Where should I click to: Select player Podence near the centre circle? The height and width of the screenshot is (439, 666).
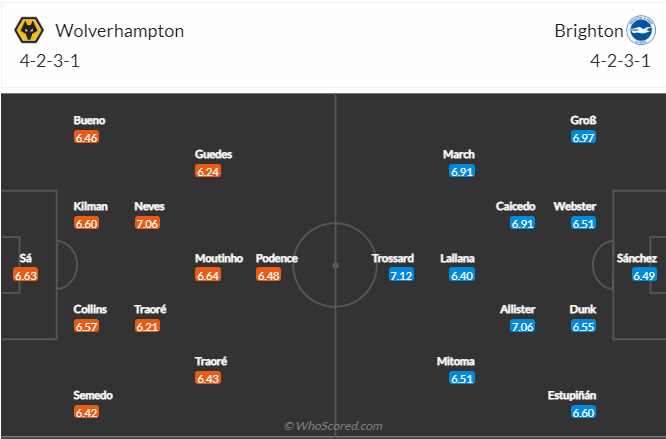[277, 259]
